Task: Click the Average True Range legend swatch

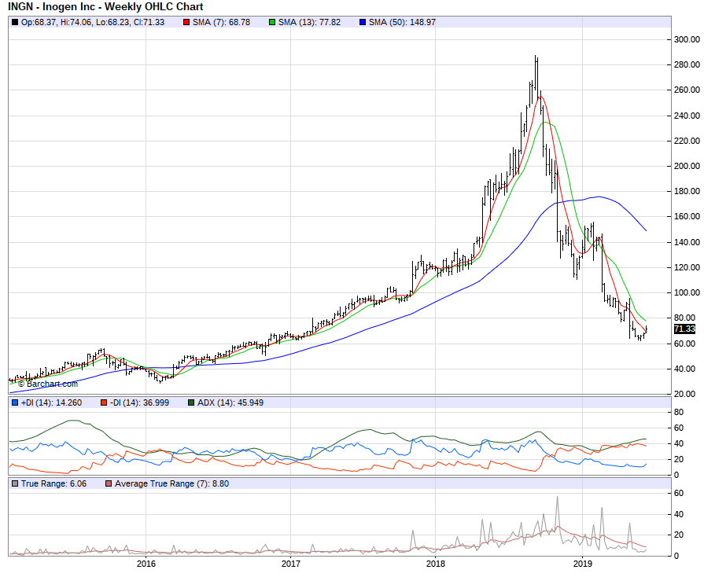Action: pos(109,483)
